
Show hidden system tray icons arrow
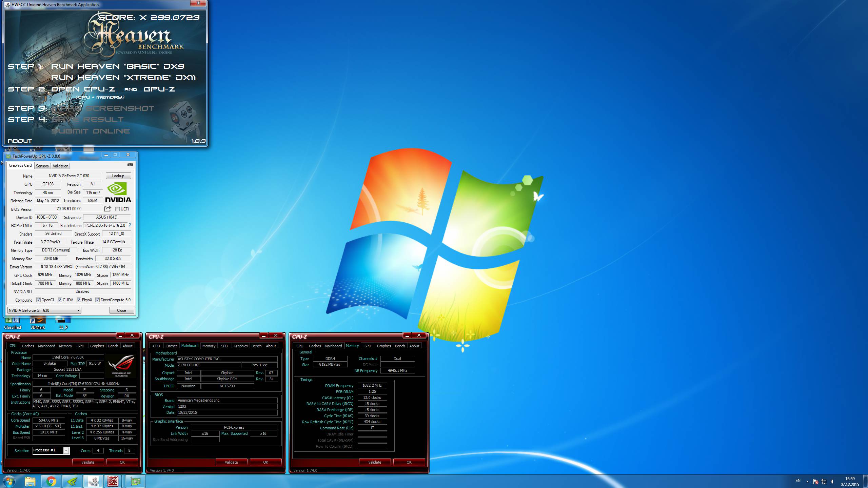point(807,482)
